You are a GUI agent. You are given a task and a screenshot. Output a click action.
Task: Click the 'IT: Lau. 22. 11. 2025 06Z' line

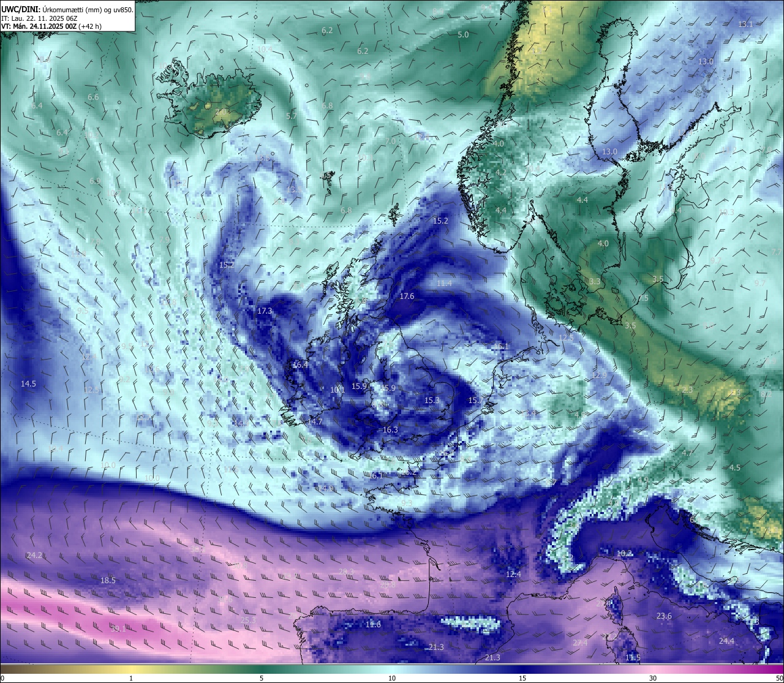[39, 18]
